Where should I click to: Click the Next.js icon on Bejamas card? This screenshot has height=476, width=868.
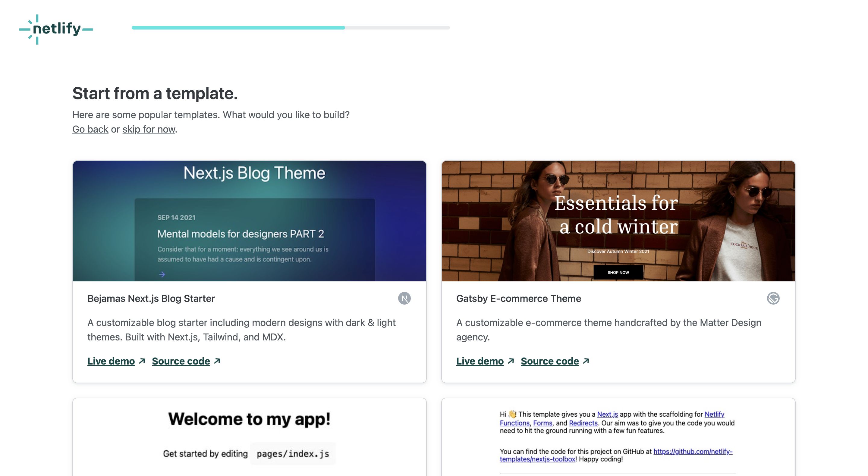[x=404, y=298]
